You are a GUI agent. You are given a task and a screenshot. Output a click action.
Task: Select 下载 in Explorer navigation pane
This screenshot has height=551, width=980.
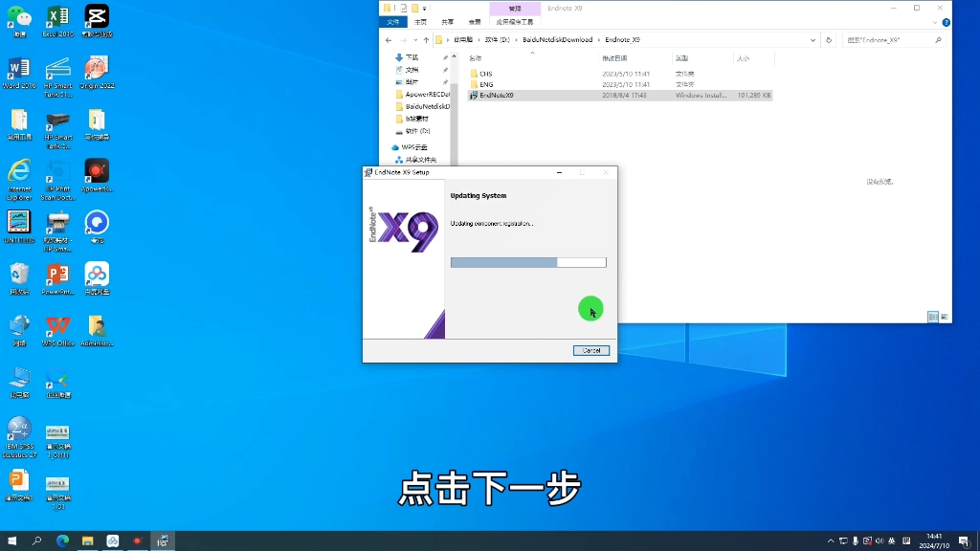pos(412,57)
